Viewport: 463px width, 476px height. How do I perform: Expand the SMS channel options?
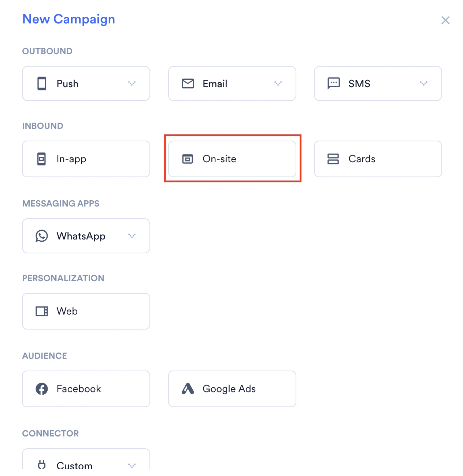(x=424, y=83)
